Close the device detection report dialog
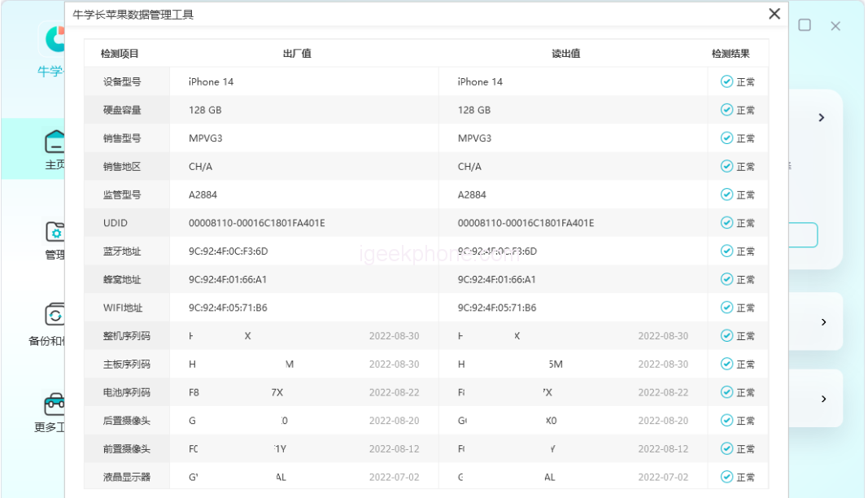The height and width of the screenshot is (498, 868). (774, 14)
